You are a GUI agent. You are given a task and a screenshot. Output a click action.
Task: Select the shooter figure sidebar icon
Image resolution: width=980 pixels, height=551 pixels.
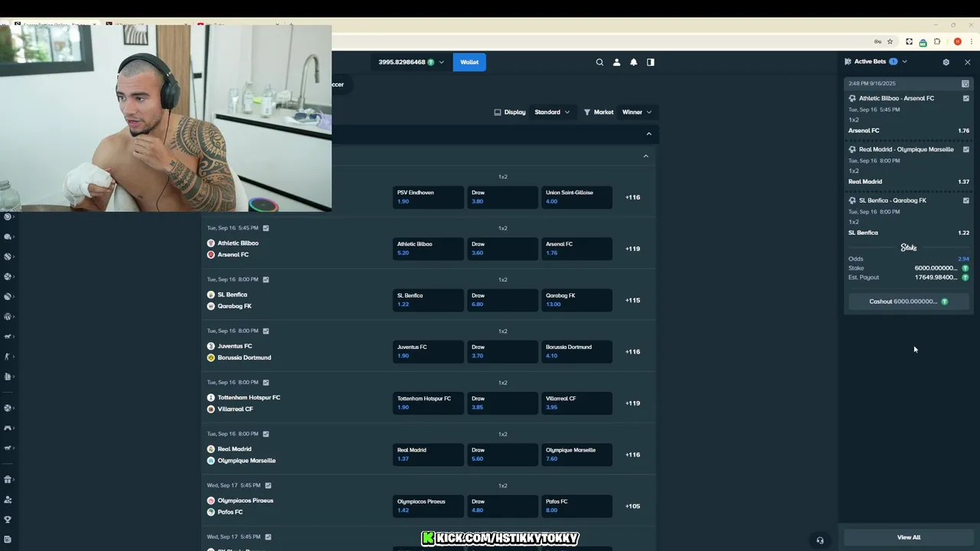pyautogui.click(x=8, y=357)
